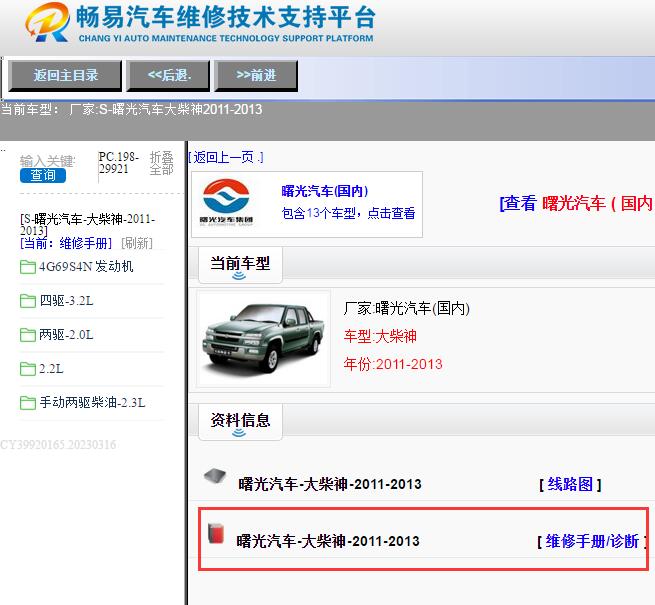Click the 厂家:曙光汽车(国内) text
This screenshot has height=605, width=655.
pyautogui.click(x=406, y=308)
